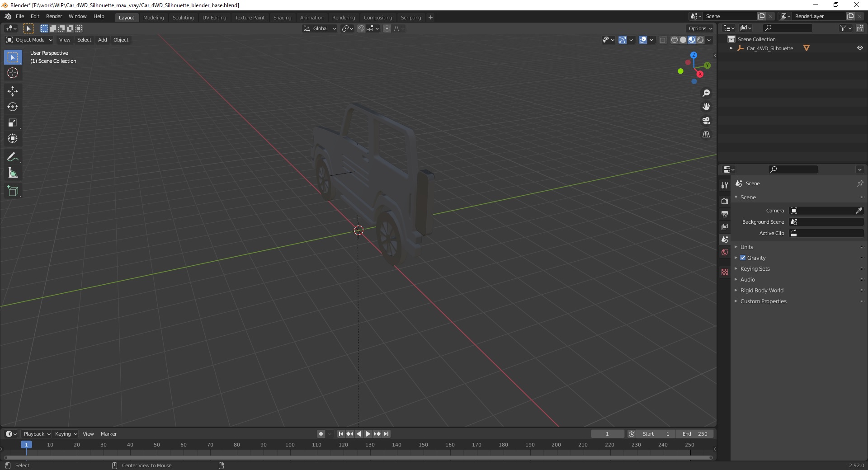Image resolution: width=868 pixels, height=470 pixels.
Task: Click the X axis on navigation gizmo
Action: [x=700, y=74]
